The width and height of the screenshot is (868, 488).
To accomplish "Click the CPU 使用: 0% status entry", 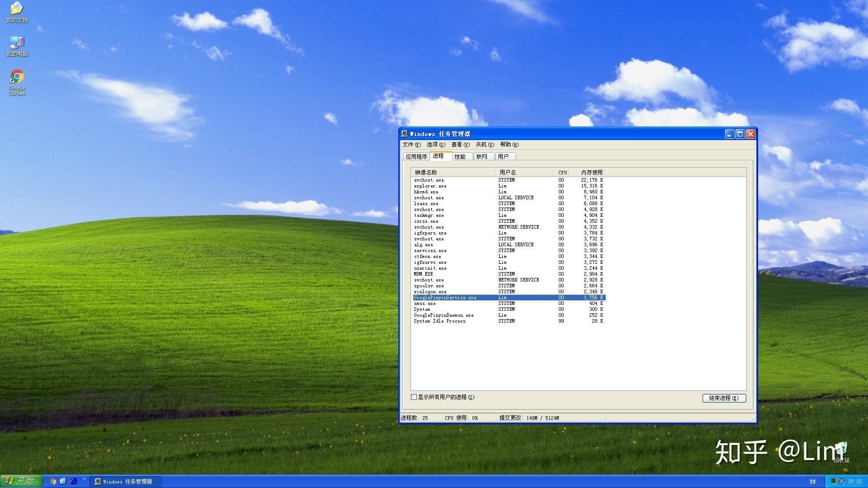I will pos(469,418).
